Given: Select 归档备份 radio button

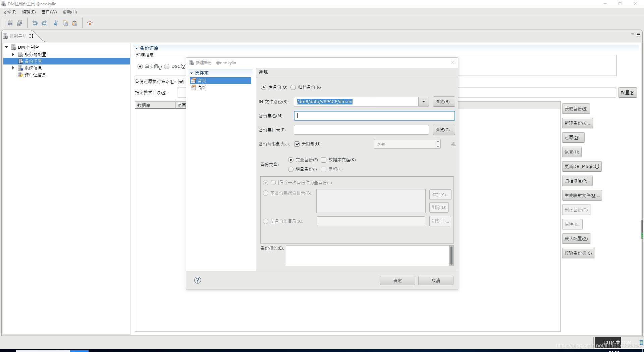Looking at the screenshot, I should coord(293,87).
